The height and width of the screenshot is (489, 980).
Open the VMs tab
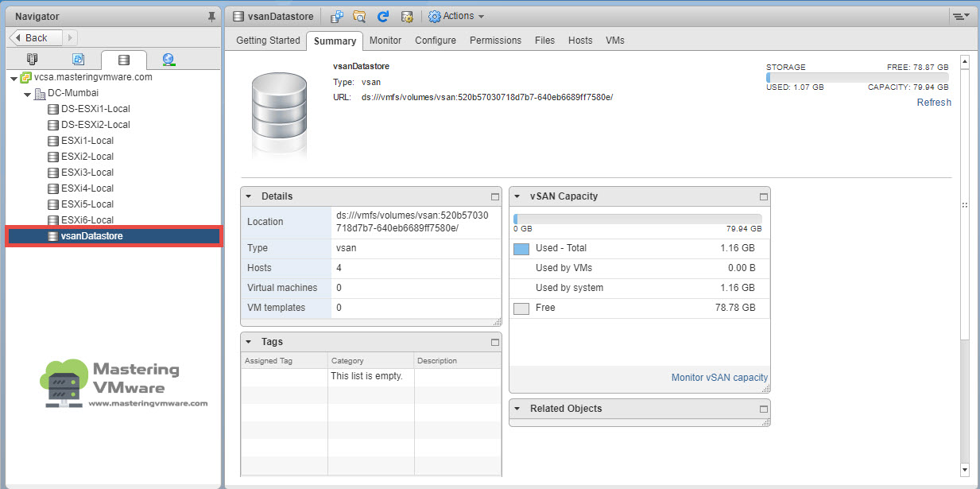615,40
